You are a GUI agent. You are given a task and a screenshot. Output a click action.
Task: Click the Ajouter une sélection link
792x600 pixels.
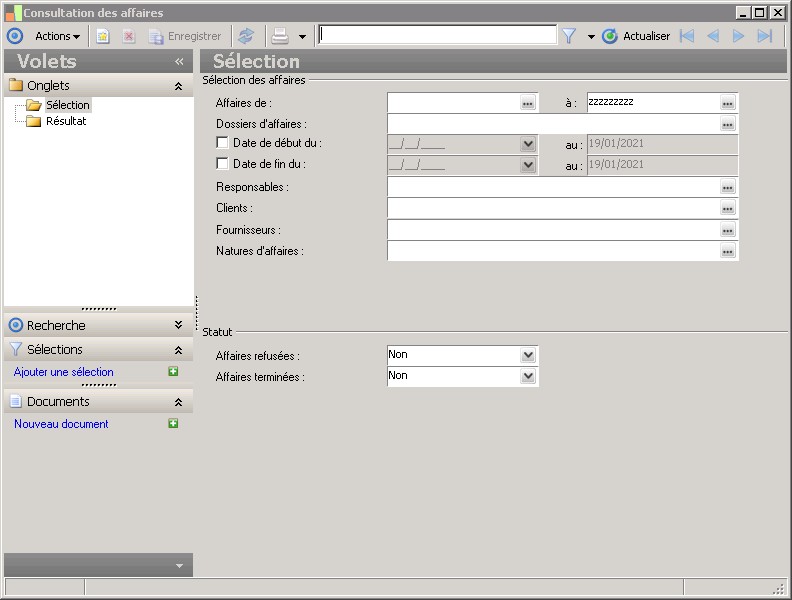(x=64, y=372)
